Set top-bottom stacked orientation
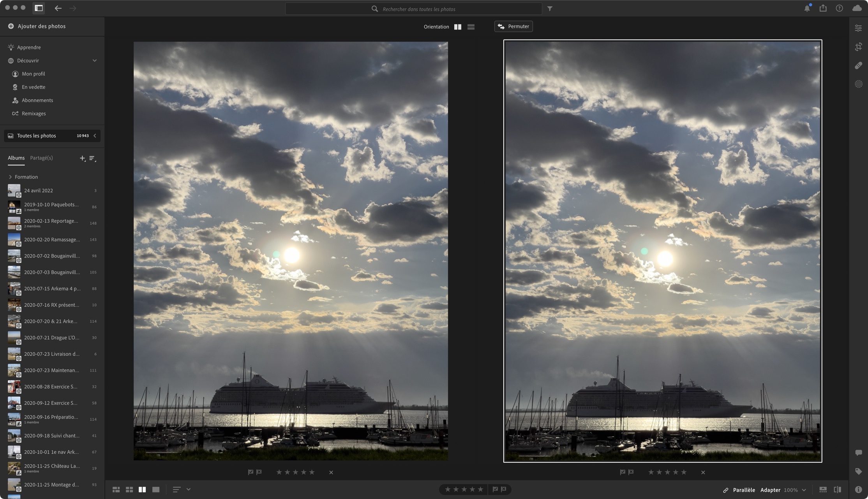The height and width of the screenshot is (499, 868). coord(471,27)
